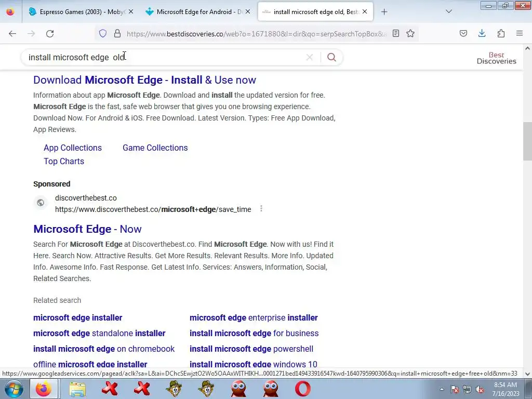The height and width of the screenshot is (399, 532).
Task: Click the second red X taskbar icon
Action: (142, 389)
